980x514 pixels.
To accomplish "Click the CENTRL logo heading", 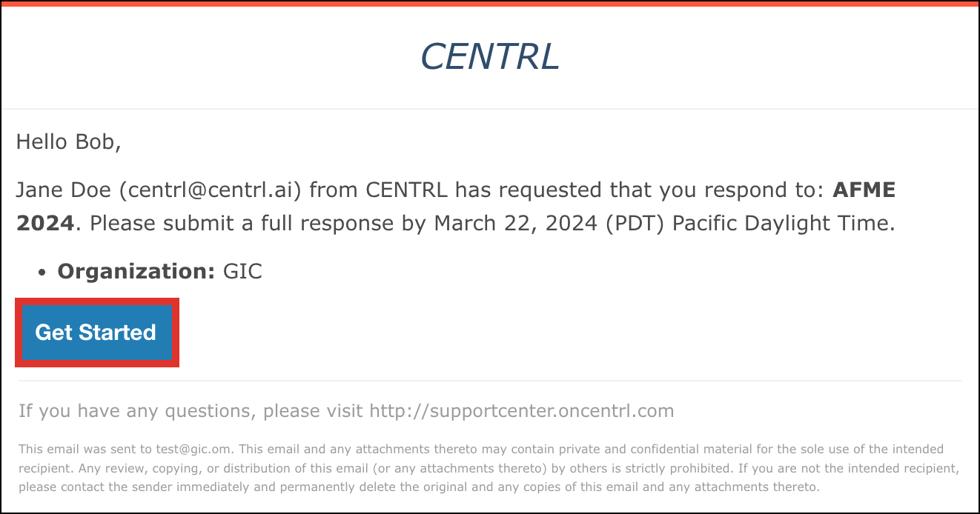I will (489, 57).
